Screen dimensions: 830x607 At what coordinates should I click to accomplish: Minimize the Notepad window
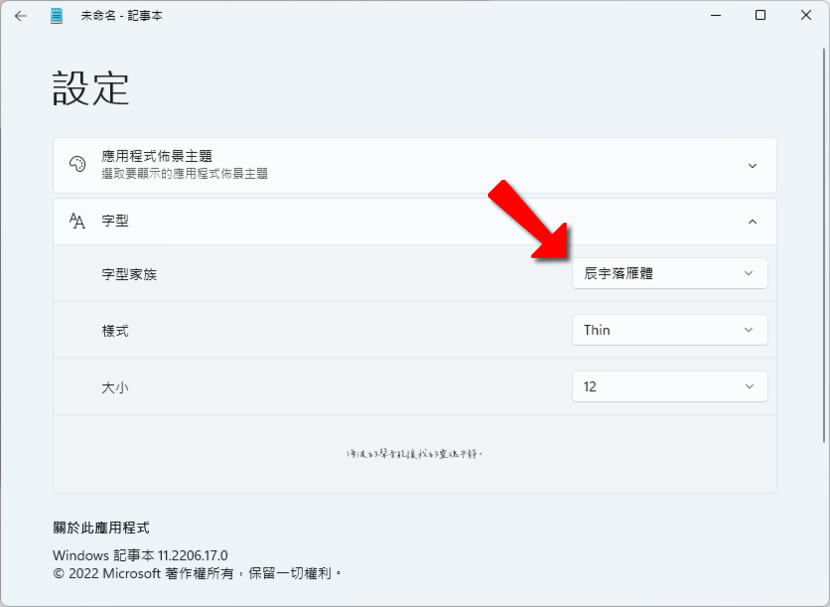pyautogui.click(x=716, y=15)
